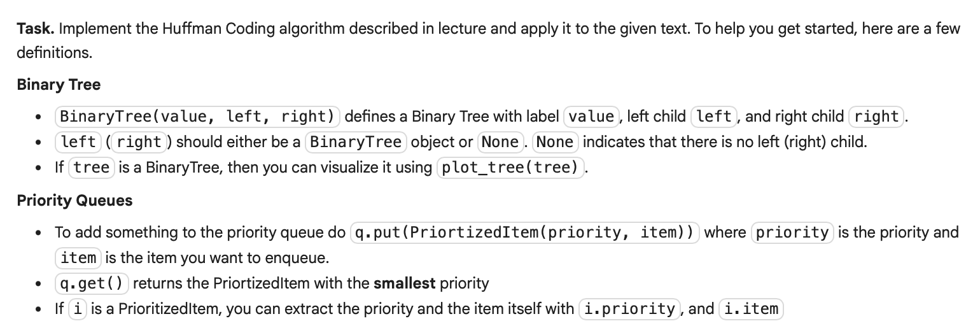Click the "Priority Queues" heading
Viewport: 980px width, 335px height.
point(74,200)
